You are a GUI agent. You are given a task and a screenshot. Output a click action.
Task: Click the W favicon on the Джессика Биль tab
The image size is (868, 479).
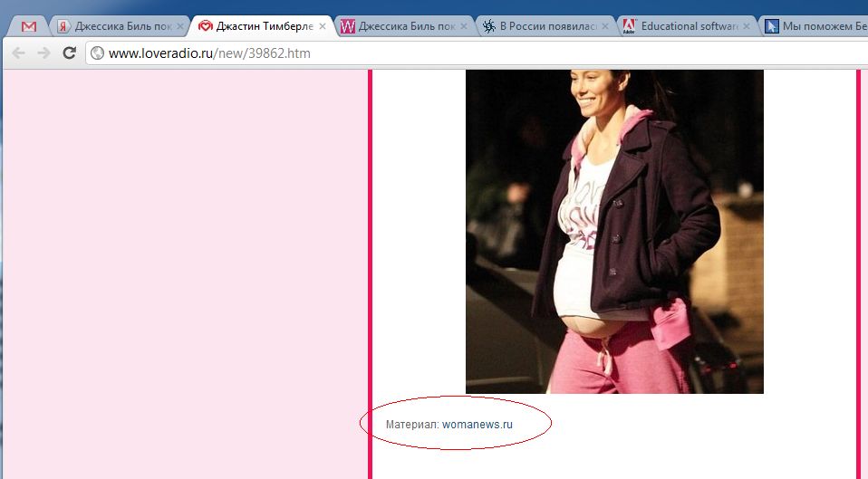click(x=347, y=27)
